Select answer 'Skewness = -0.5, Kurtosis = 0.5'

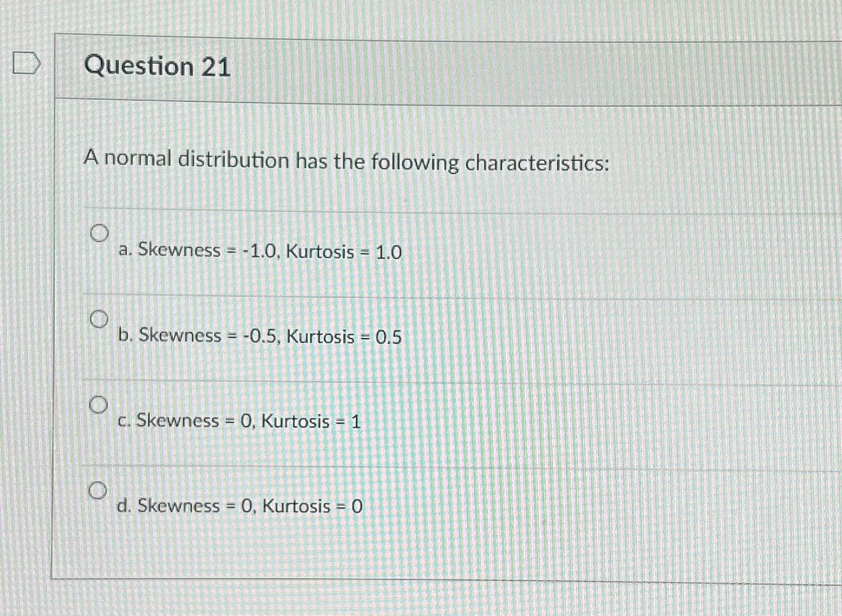(x=258, y=336)
